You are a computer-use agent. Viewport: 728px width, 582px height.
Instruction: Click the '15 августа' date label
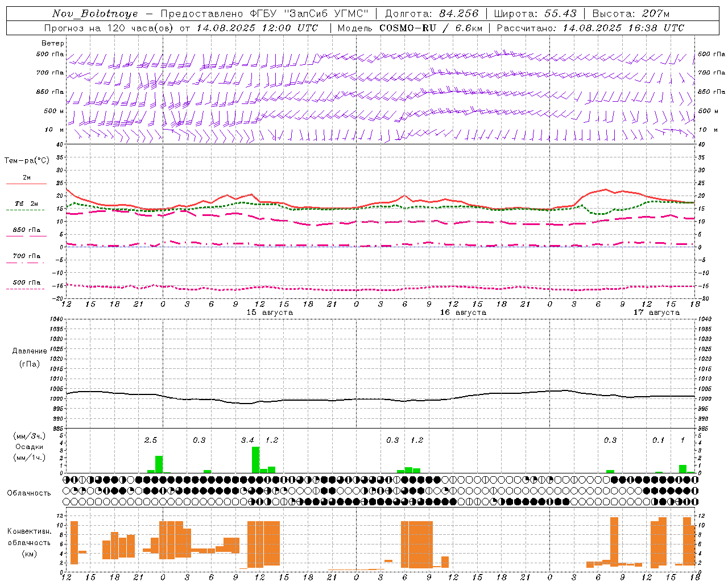[x=270, y=312]
